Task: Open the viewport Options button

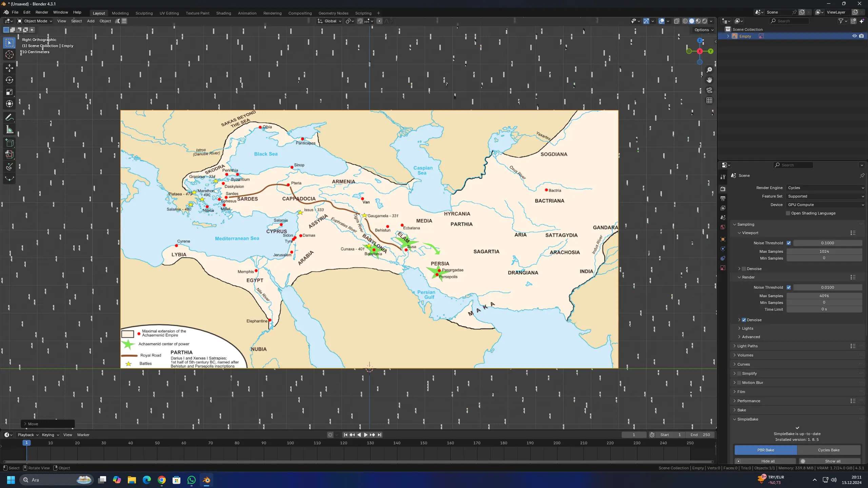Action: pyautogui.click(x=704, y=30)
